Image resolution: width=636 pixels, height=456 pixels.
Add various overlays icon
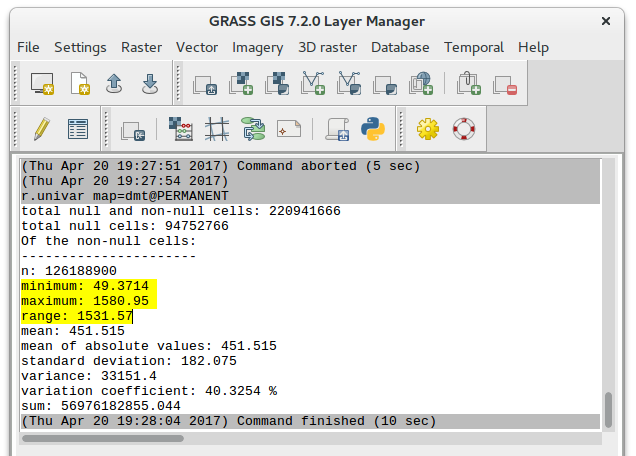385,84
